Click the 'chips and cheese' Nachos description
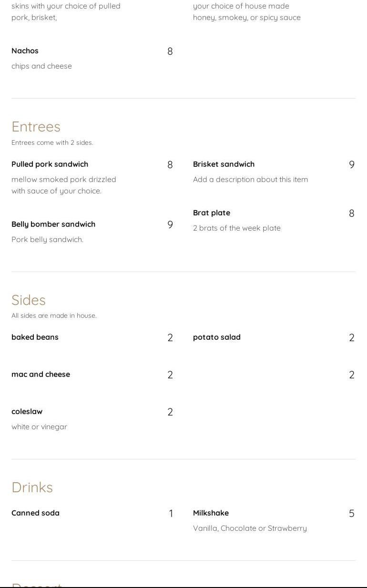Image resolution: width=367 pixels, height=588 pixels. pyautogui.click(x=41, y=66)
